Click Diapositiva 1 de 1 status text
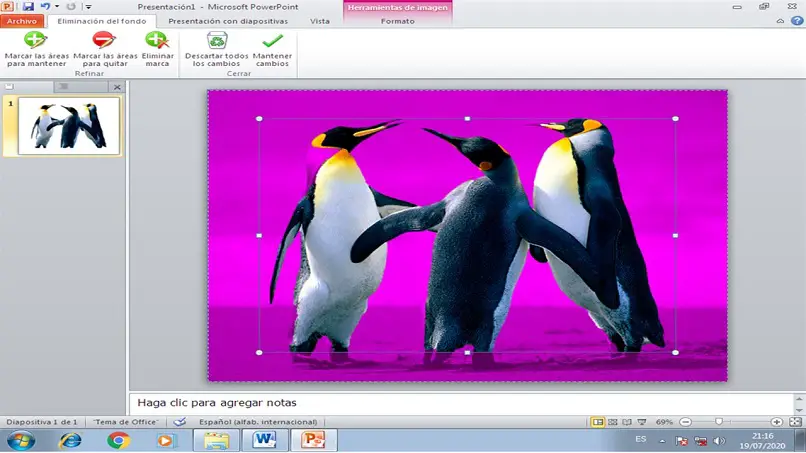Screen dimensions: 806x453 coord(42,422)
